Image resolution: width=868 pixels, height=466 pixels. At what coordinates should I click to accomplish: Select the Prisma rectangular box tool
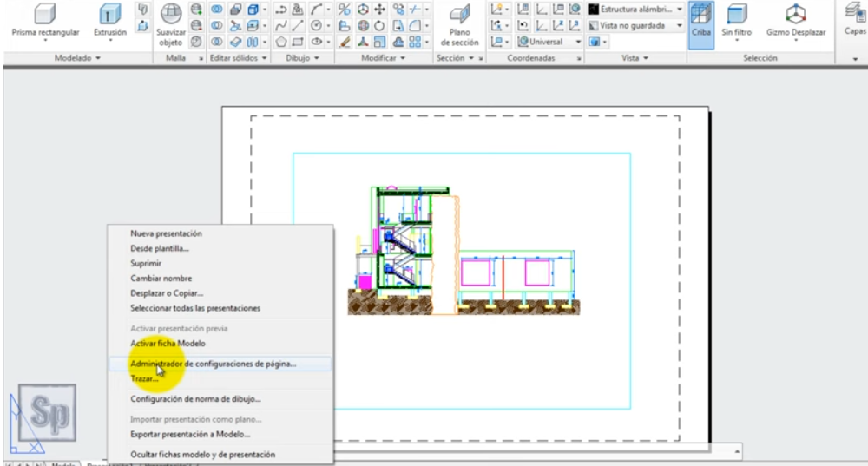coord(45,21)
